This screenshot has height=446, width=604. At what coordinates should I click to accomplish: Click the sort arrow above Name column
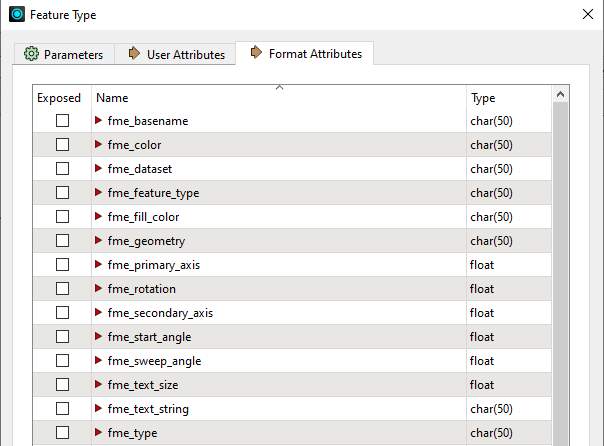279,89
